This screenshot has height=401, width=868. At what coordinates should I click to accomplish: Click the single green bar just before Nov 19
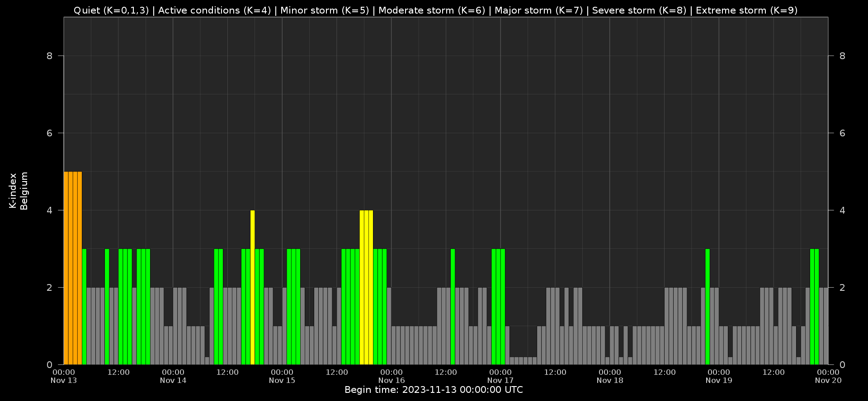pyautogui.click(x=708, y=307)
